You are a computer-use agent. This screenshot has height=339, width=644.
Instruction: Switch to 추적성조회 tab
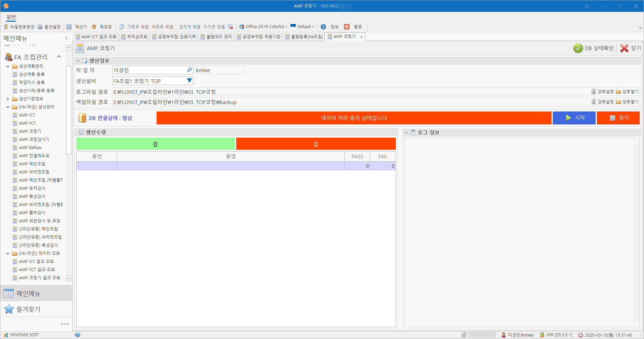134,37
